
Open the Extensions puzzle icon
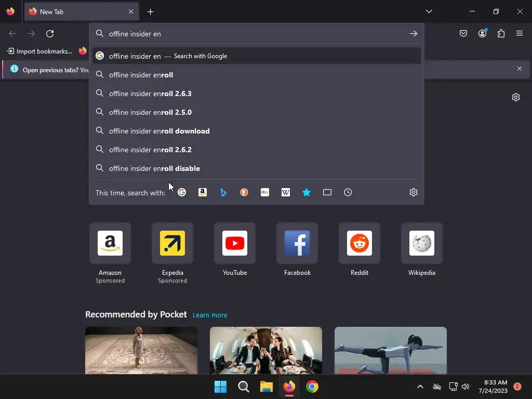(501, 33)
